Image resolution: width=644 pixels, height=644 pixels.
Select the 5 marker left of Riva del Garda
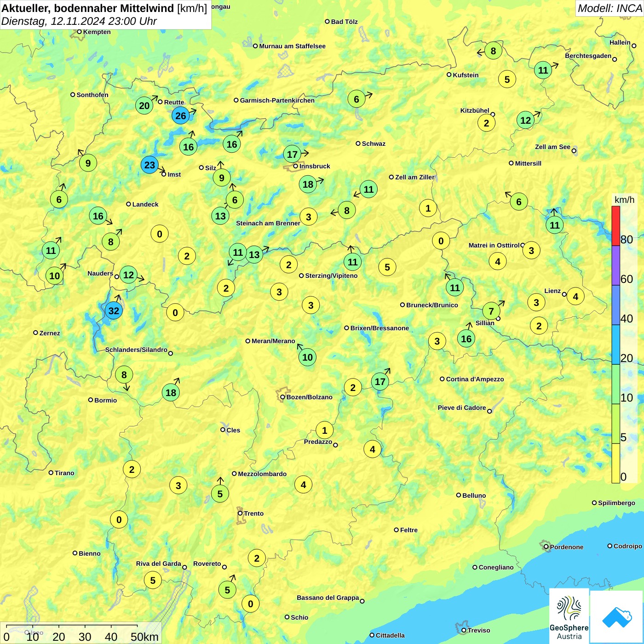pos(153,580)
